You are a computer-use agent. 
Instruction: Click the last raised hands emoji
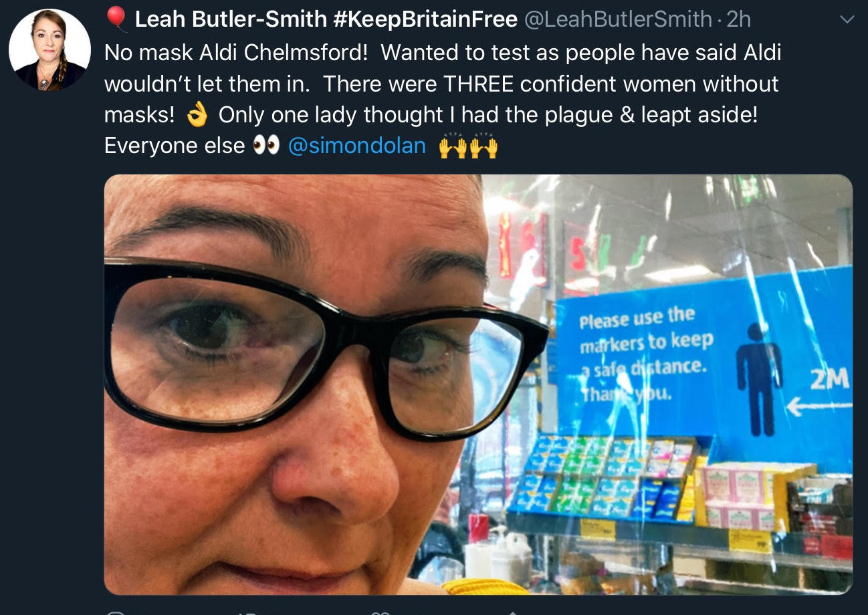click(483, 146)
